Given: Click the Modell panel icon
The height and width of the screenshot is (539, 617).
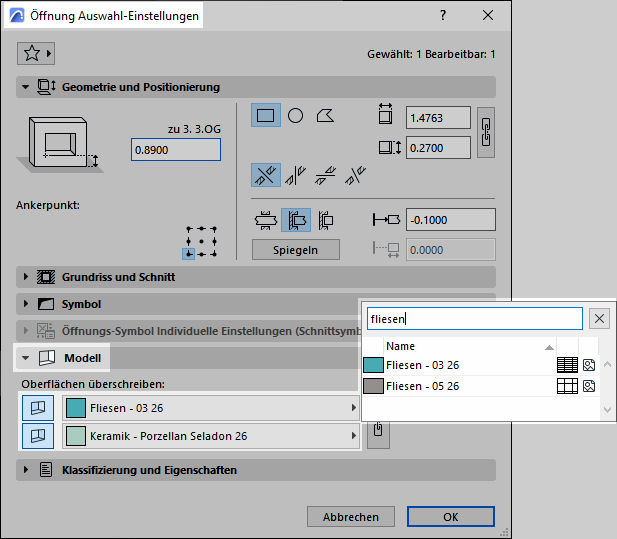Looking at the screenshot, I should (47, 358).
